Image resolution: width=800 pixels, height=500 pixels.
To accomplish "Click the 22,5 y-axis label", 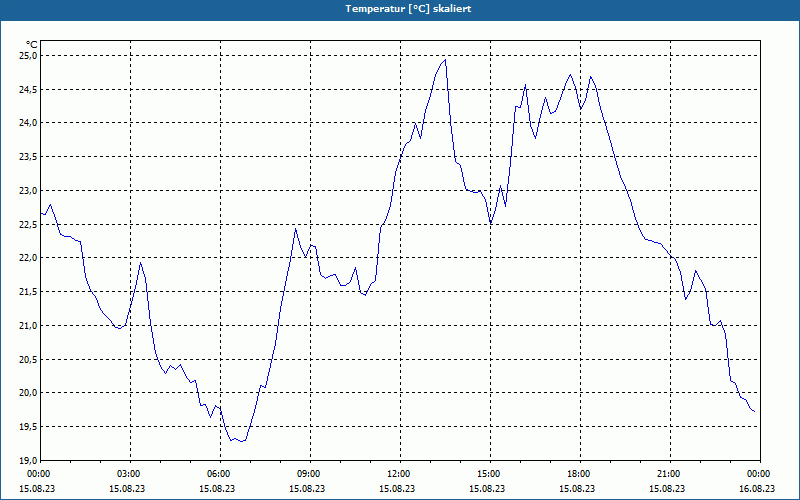I will click(x=28, y=224).
